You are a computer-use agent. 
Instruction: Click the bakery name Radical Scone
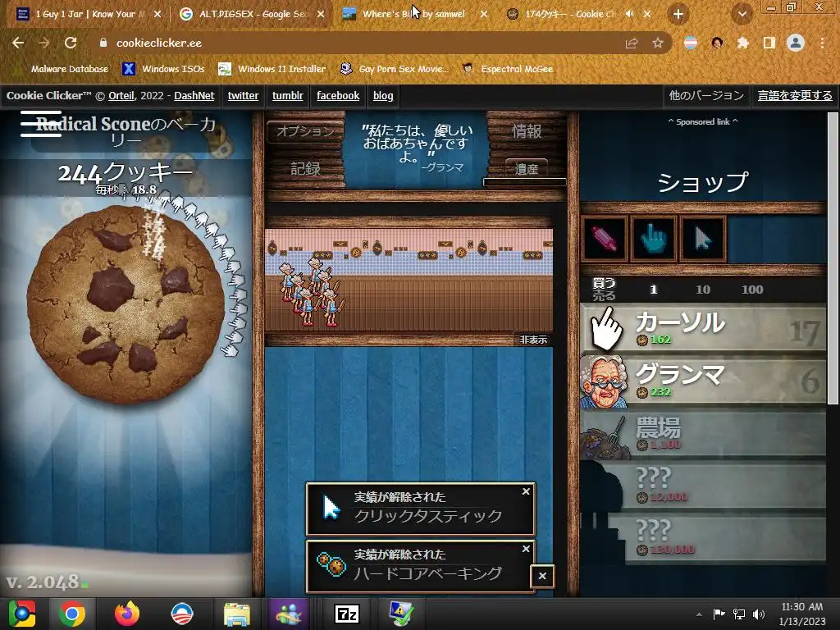click(x=126, y=132)
